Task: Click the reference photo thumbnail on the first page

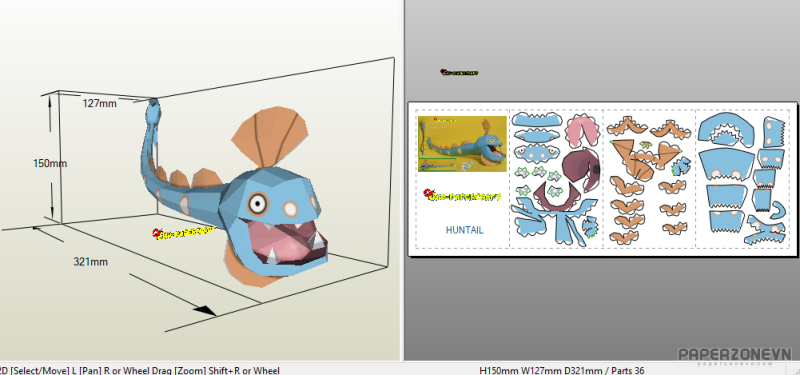Action: pos(462,144)
